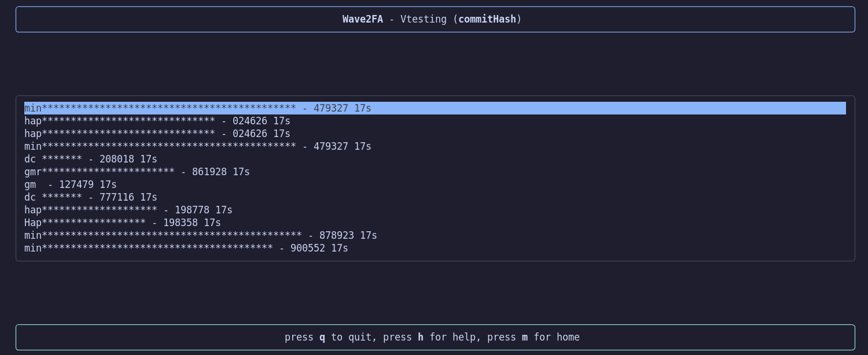This screenshot has width=868, height=355.
Task: Choose the dc account with code 208018
Action: point(90,159)
